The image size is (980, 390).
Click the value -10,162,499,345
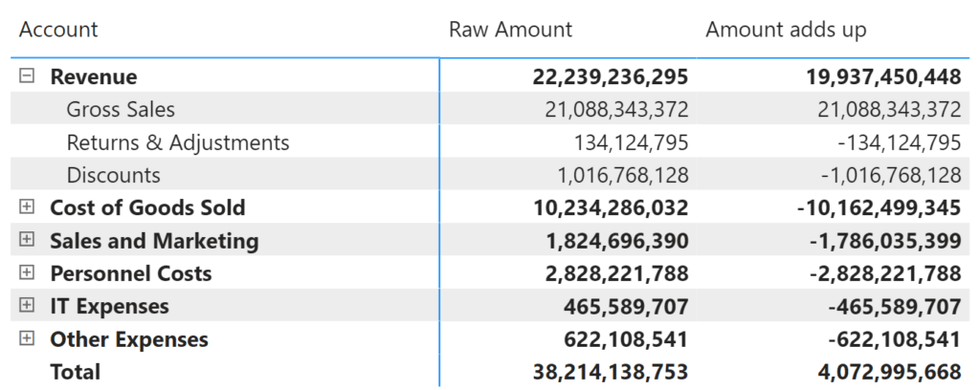click(879, 207)
